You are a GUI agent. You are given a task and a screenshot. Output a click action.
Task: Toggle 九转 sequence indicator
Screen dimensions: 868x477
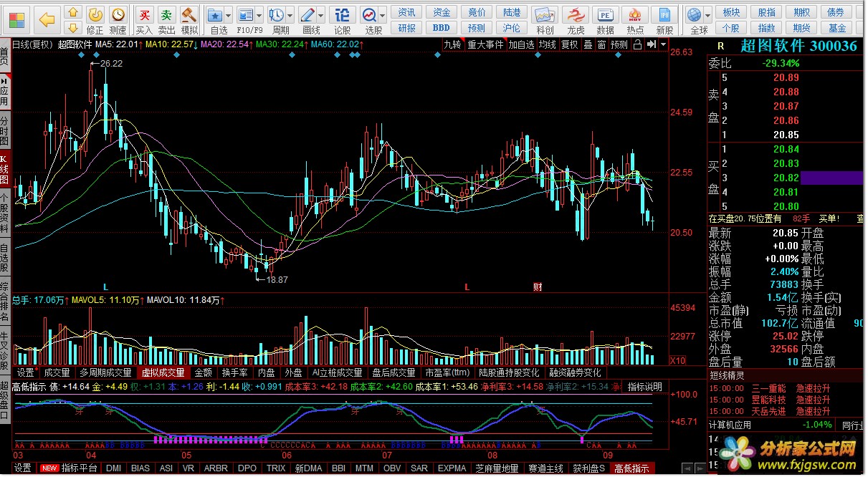(452, 44)
